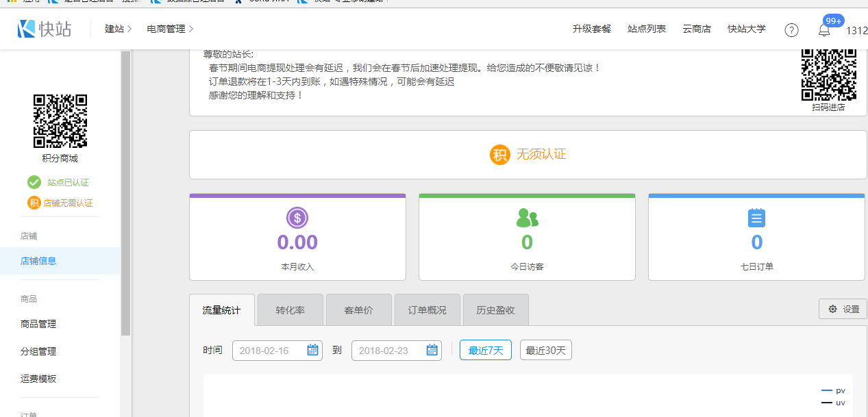Image resolution: width=868 pixels, height=417 pixels.
Task: Click the sidebar vertical scrollbar
Action: coord(125,192)
